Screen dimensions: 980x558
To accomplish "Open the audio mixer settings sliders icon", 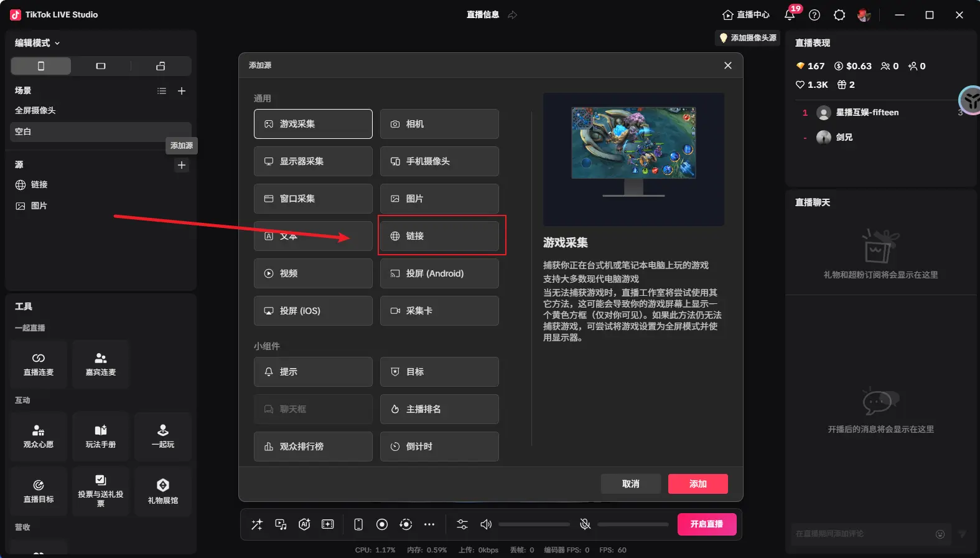I will pos(462,524).
